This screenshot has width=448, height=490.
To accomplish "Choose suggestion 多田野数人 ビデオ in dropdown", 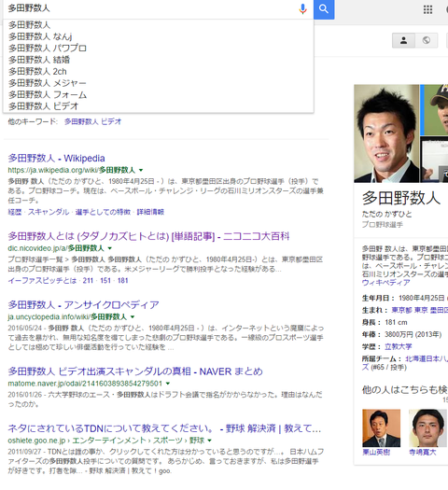I will point(158,106).
